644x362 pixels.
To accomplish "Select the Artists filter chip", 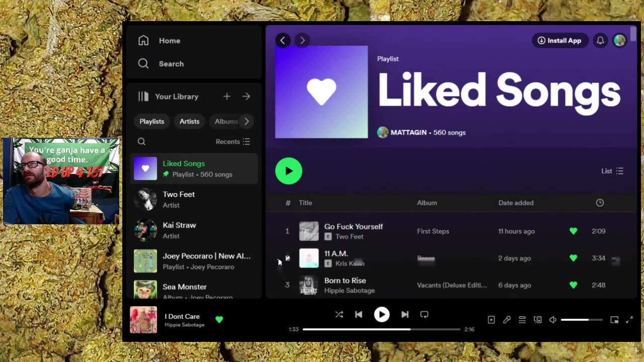I will (190, 121).
